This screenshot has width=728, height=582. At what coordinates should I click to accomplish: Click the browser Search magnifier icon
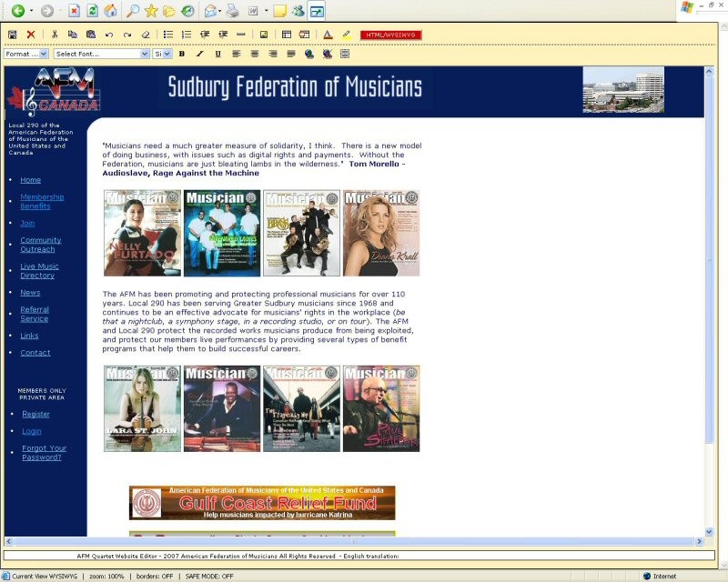pos(133,10)
